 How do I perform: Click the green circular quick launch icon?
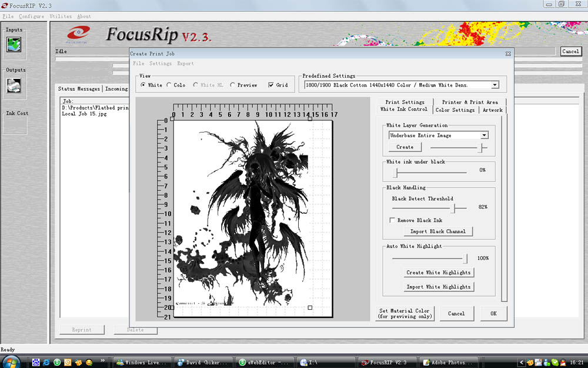point(57,362)
